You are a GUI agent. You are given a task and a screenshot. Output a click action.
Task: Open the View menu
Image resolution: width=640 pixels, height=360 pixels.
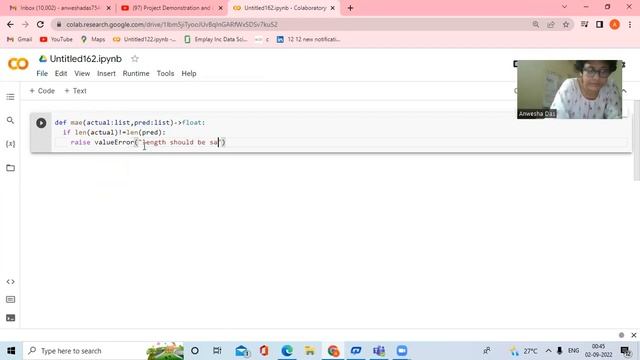point(82,73)
